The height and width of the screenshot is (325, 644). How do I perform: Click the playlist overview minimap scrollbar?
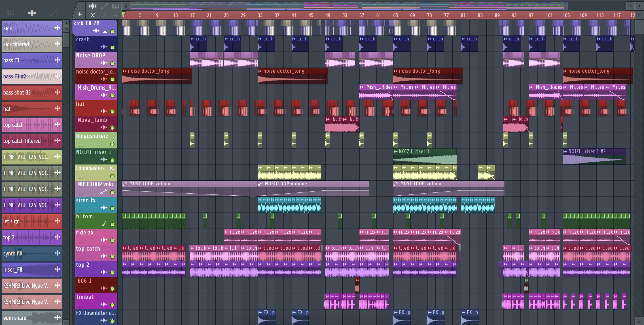click(x=349, y=6)
